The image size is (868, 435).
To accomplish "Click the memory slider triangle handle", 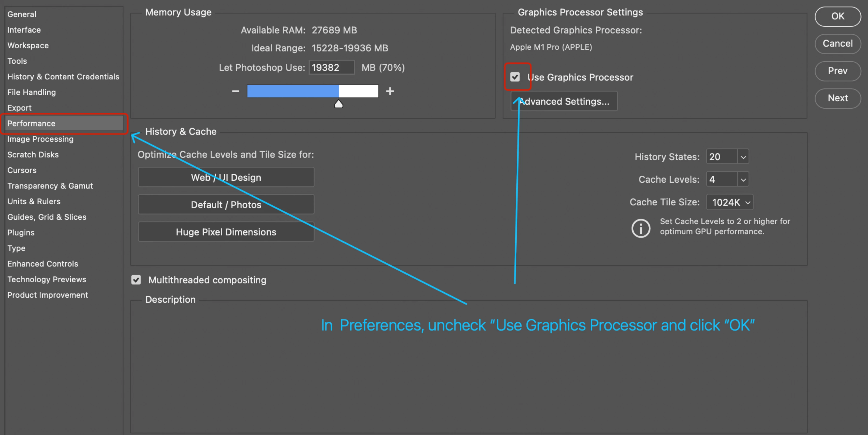I will pyautogui.click(x=338, y=104).
